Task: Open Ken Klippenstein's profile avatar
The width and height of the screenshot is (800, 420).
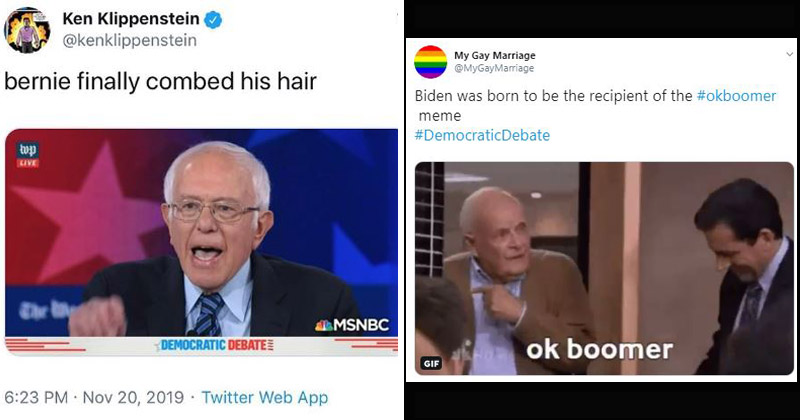Action: click(27, 30)
